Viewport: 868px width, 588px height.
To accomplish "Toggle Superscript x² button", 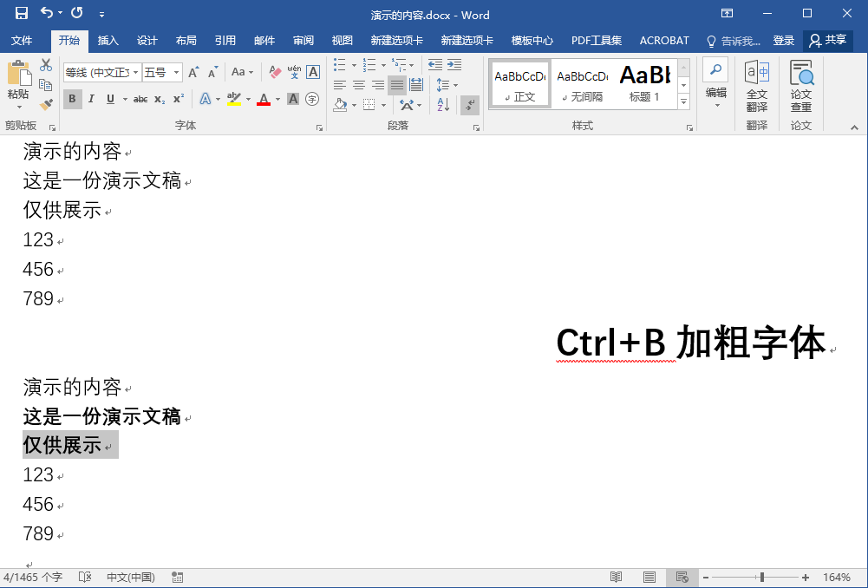I will click(179, 99).
